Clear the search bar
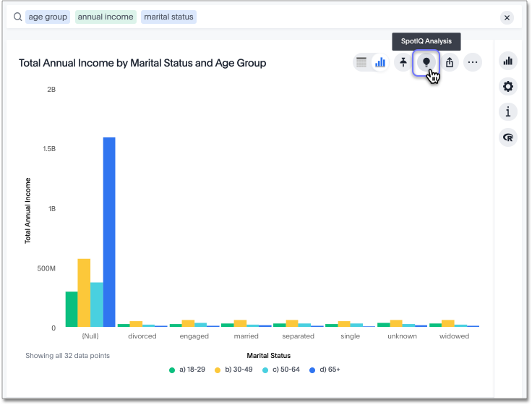This screenshot has height=405, width=532. click(x=507, y=17)
